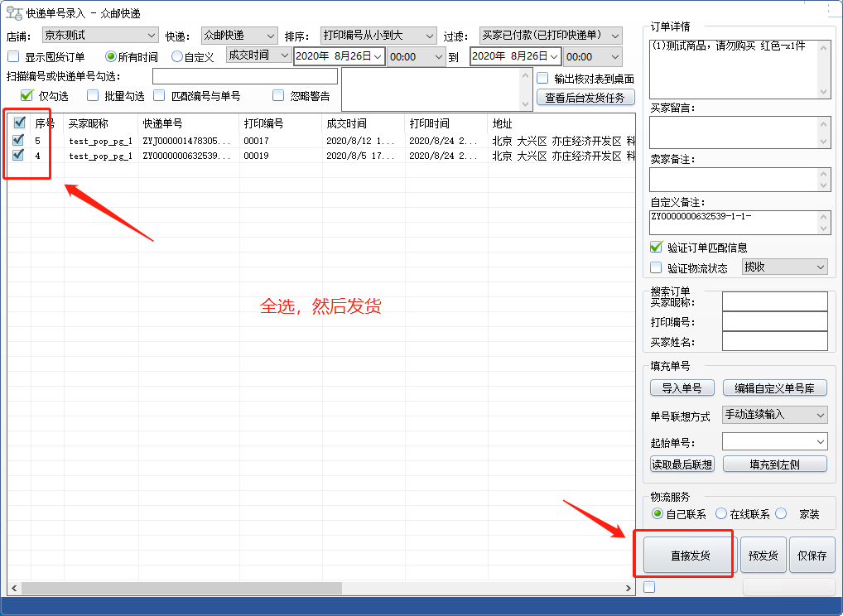Click the 仅保存 button
Screen dimensions: 843x616
[812, 556]
